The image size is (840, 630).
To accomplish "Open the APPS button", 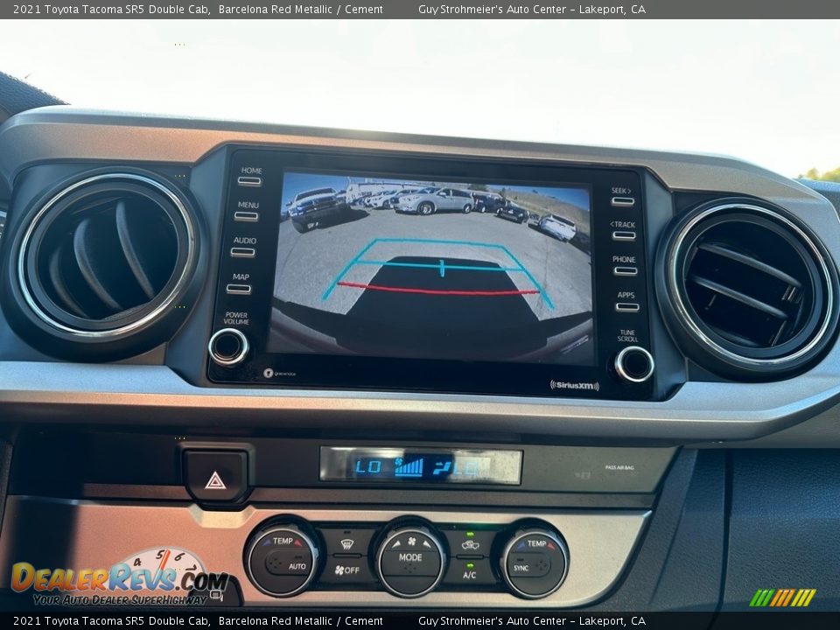I will click(627, 307).
